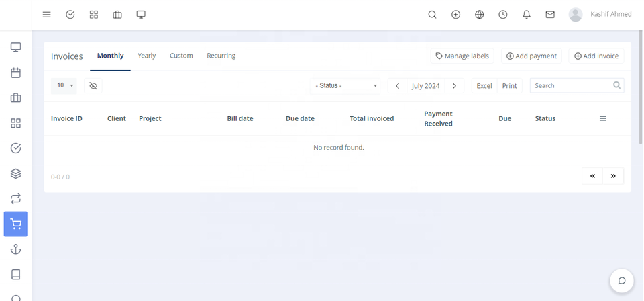Open the clock icon in top bar

pyautogui.click(x=503, y=15)
